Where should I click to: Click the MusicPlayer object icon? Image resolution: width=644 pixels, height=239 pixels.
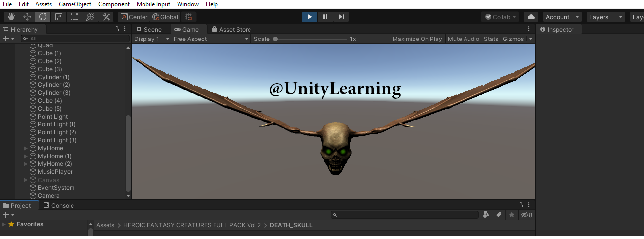click(33, 172)
